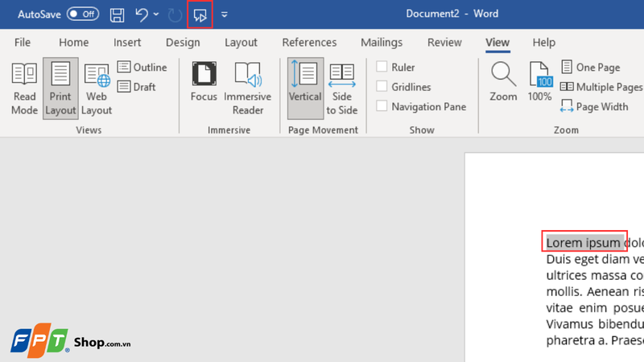Turn on the AutoSave toggle
Viewport: 644px width, 362px height.
click(x=83, y=14)
